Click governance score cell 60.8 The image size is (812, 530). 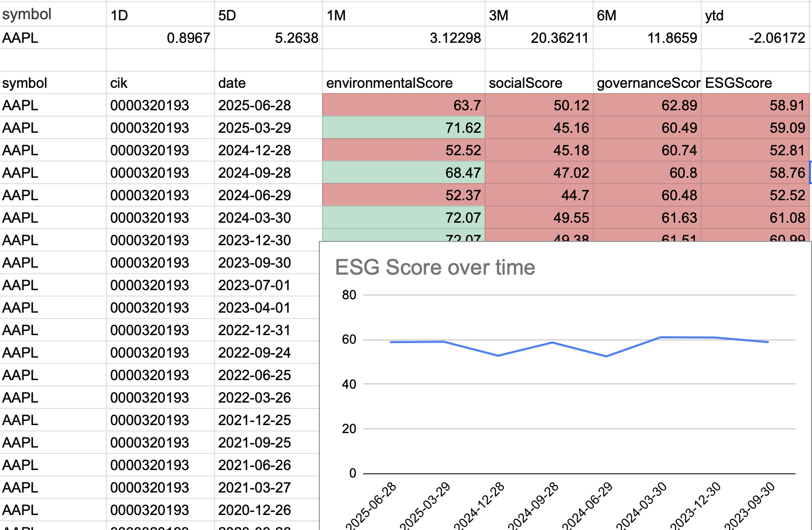coord(647,173)
